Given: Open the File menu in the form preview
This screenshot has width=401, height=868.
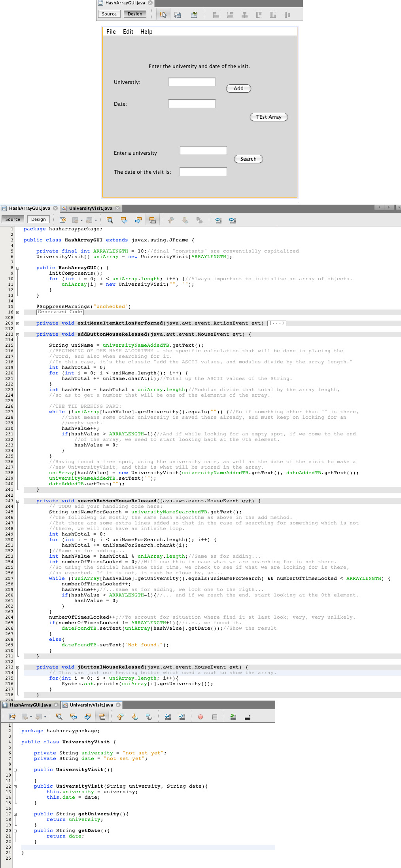Looking at the screenshot, I should tap(111, 32).
